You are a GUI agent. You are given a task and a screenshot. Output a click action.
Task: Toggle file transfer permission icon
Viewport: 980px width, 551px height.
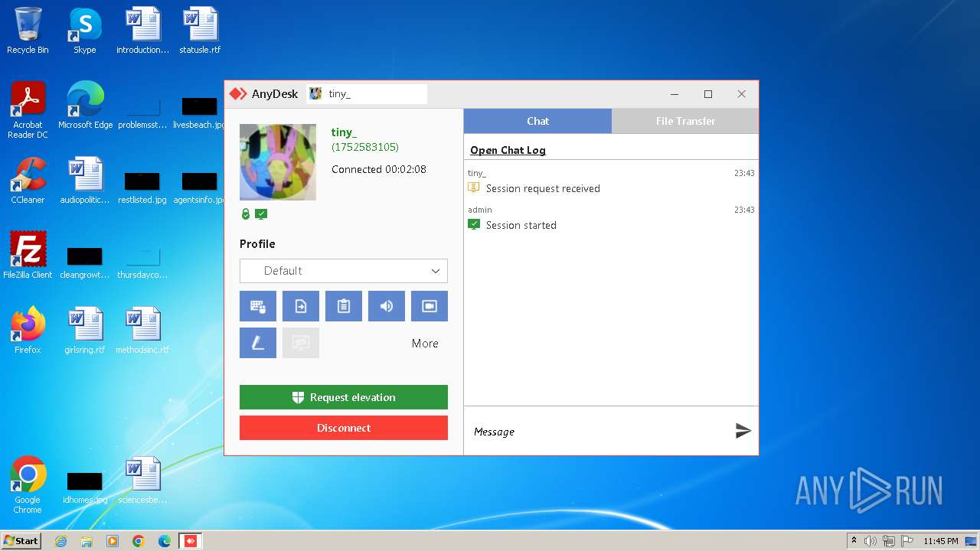click(301, 306)
